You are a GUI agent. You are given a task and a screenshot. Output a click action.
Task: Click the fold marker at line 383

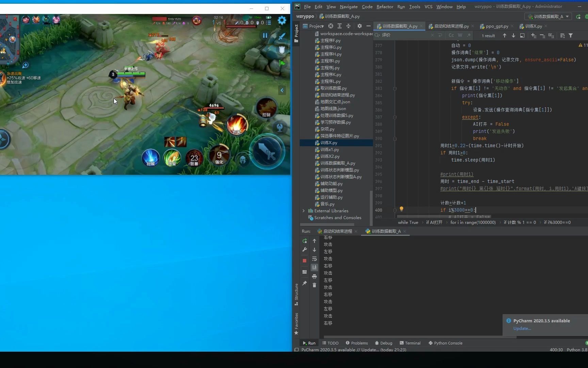(x=395, y=89)
